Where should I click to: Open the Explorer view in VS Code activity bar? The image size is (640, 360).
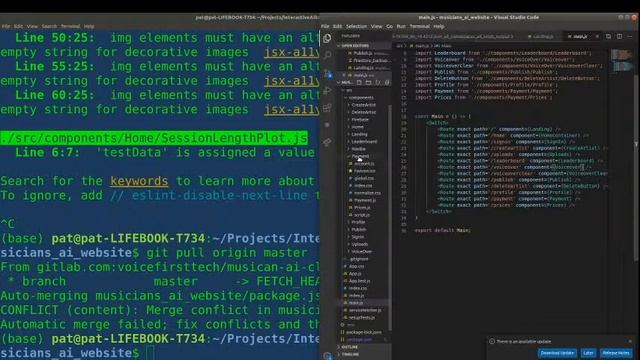tap(327, 38)
